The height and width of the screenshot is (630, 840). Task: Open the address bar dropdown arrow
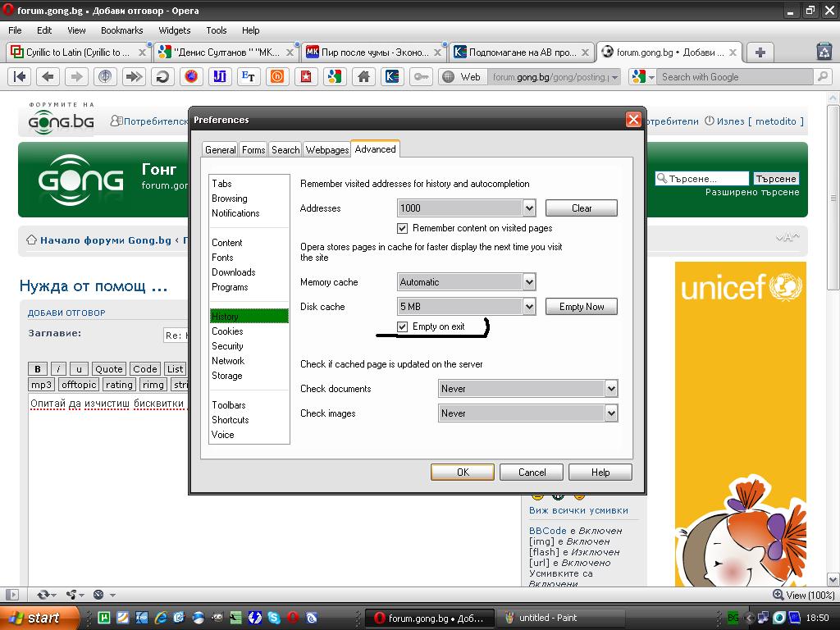tap(615, 78)
